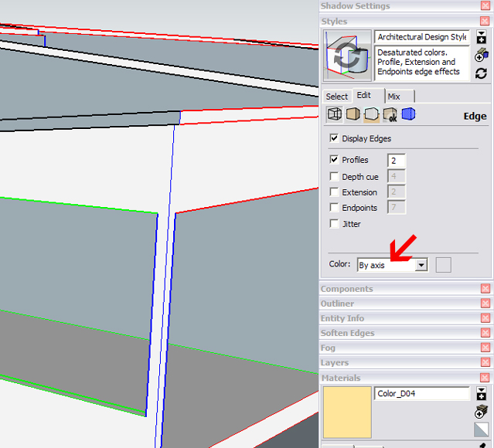Click the create new style icon
Screen dimensions: 494x448
tap(482, 54)
